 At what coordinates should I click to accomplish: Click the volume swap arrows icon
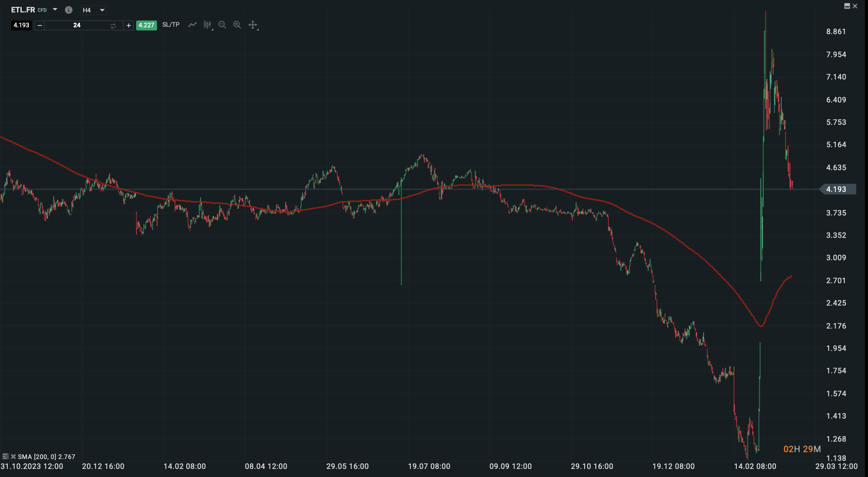pos(113,25)
